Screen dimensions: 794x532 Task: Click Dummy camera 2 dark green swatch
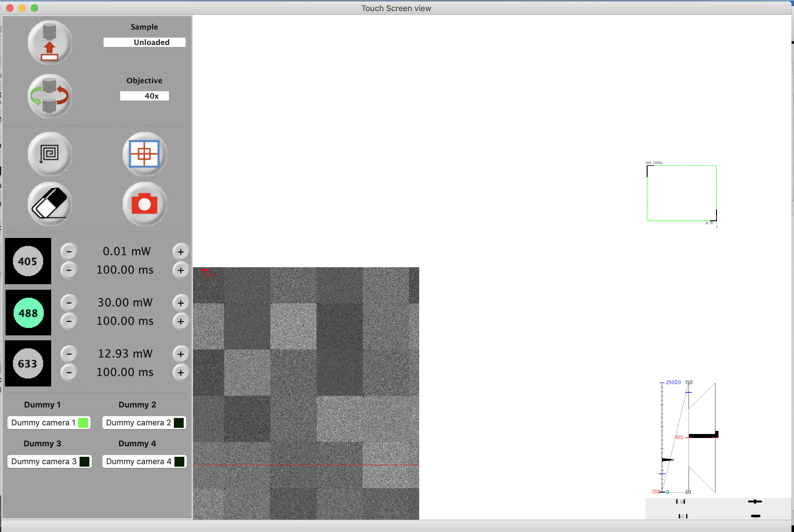(x=178, y=423)
